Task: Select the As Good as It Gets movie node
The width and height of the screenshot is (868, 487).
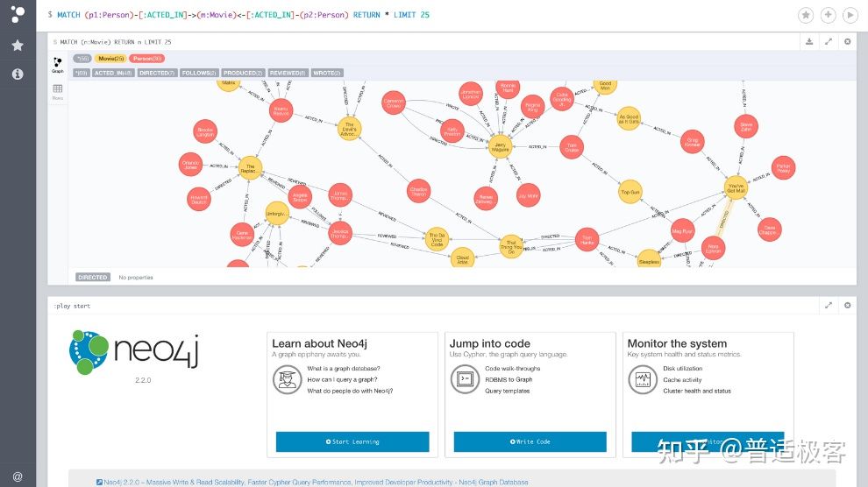Action: point(629,118)
